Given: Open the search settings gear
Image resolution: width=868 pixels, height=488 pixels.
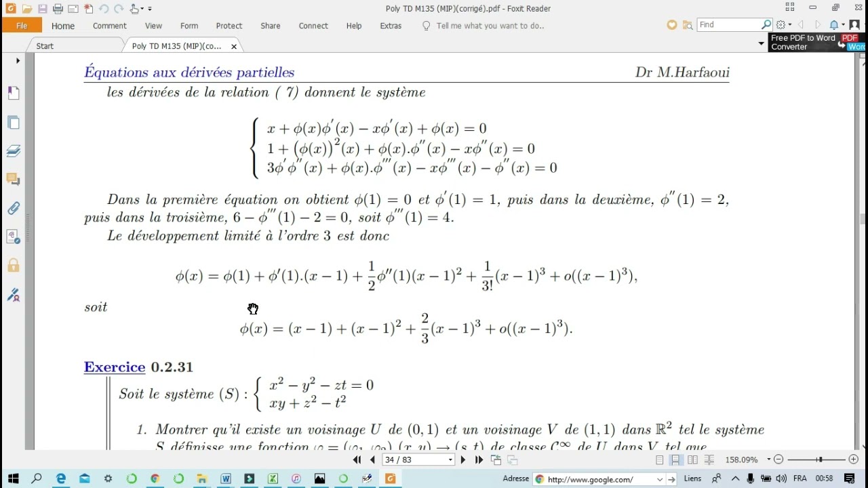Looking at the screenshot, I should click(781, 25).
